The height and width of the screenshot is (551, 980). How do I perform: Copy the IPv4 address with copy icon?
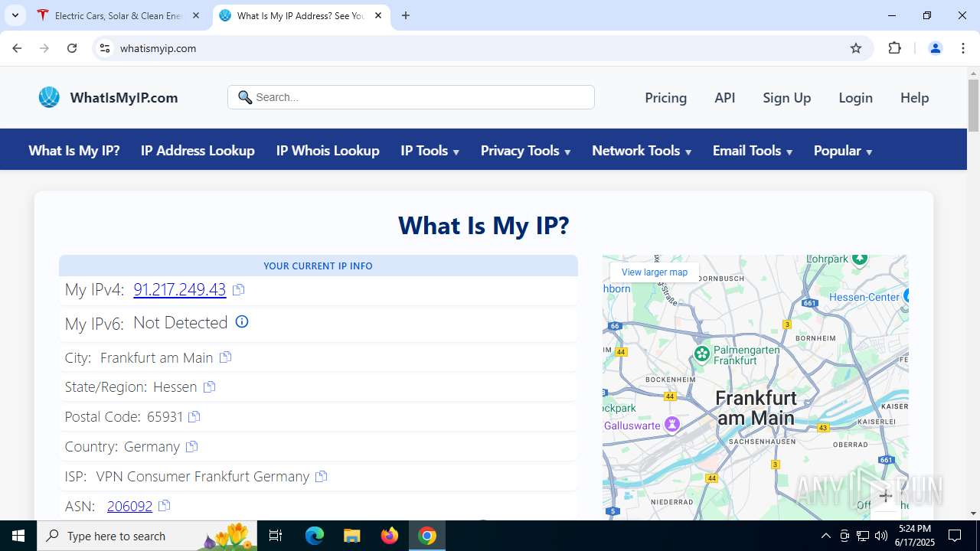(x=239, y=289)
